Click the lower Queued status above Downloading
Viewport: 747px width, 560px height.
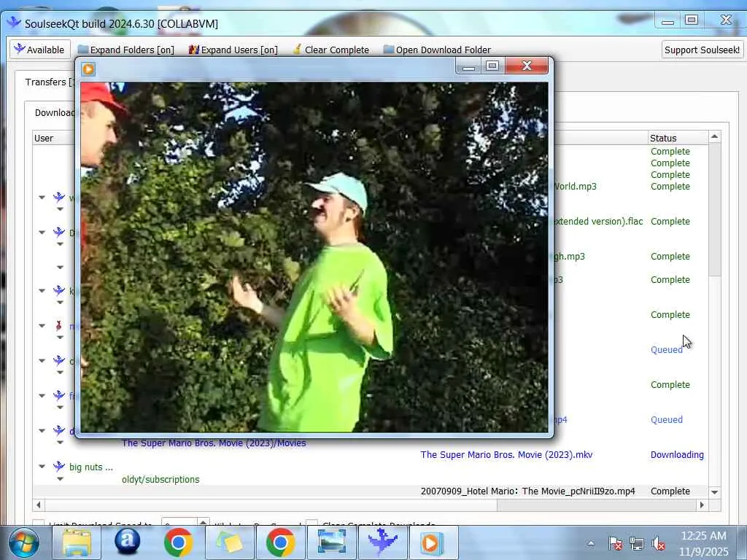(667, 419)
